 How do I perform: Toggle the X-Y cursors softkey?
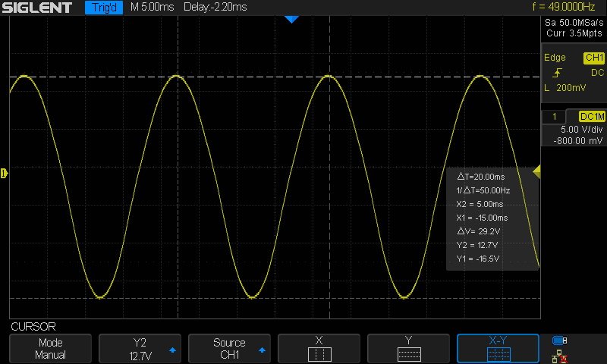point(498,348)
